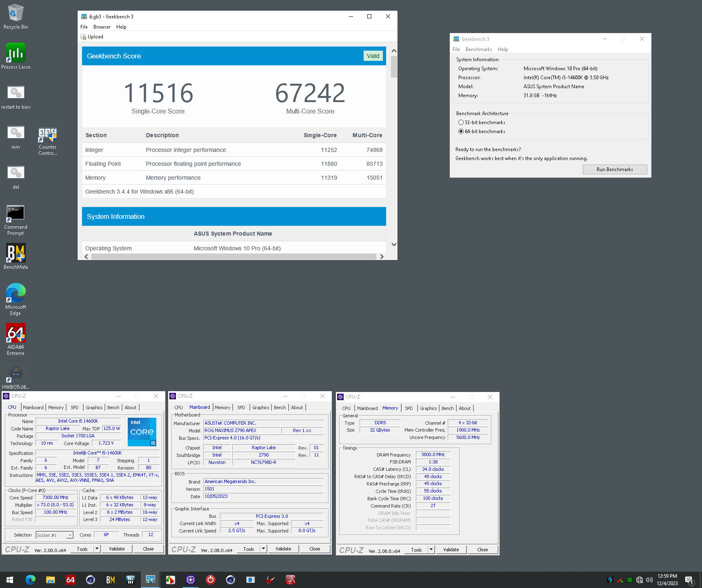This screenshot has width=702, height=588.
Task: Switch to Bench tab in Mainboard CPU-Z
Action: coord(280,408)
